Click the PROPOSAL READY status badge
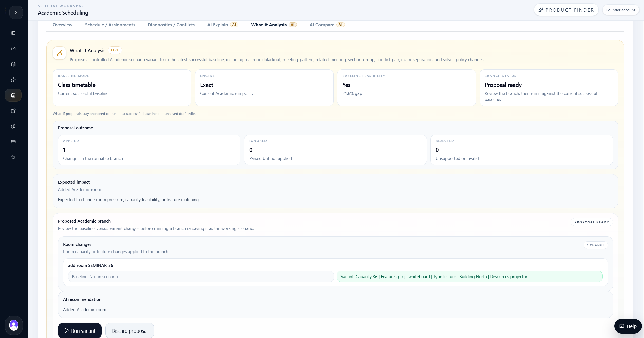The image size is (644, 338). pyautogui.click(x=592, y=222)
